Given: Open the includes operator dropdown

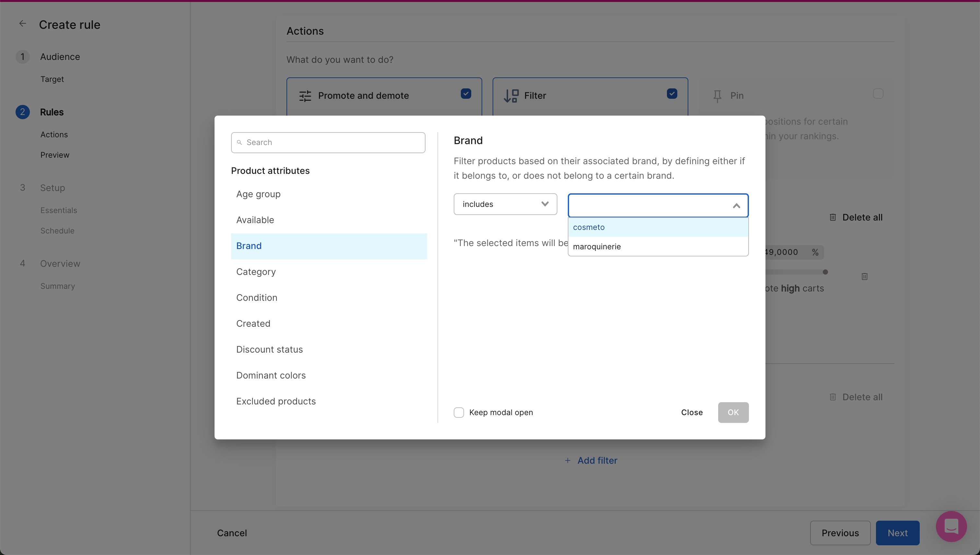Looking at the screenshot, I should (505, 204).
